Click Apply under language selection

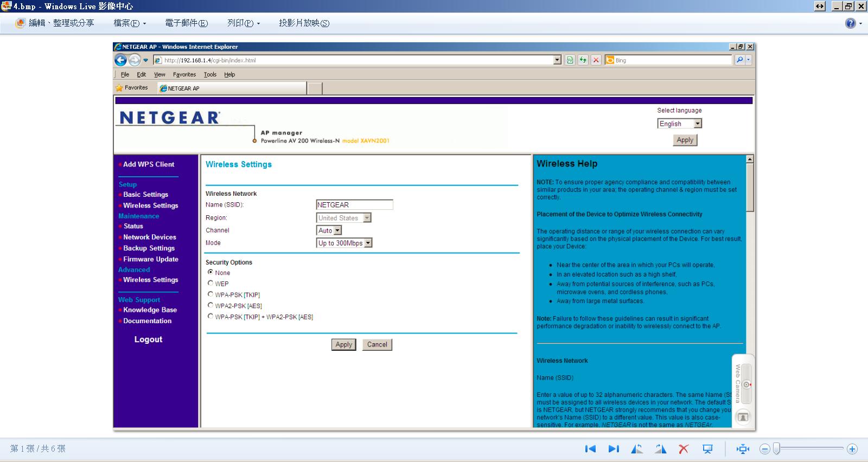685,140
